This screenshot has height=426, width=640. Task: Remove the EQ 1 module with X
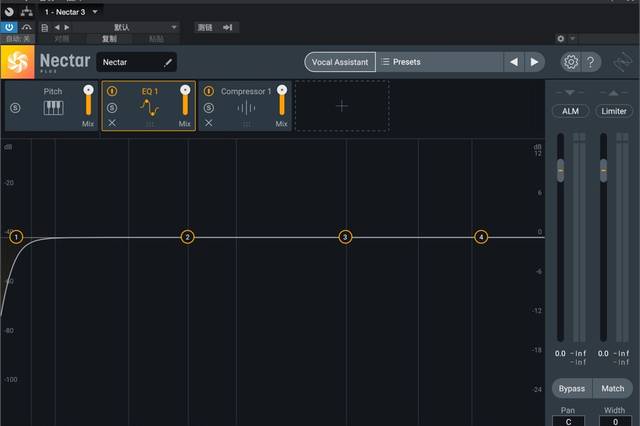click(112, 123)
